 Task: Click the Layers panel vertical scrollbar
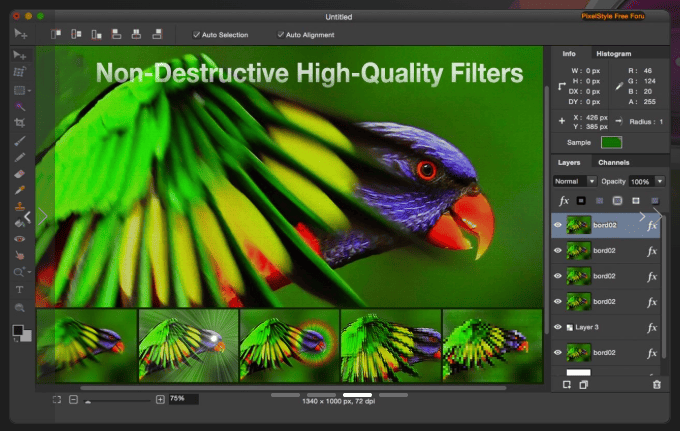(663, 286)
